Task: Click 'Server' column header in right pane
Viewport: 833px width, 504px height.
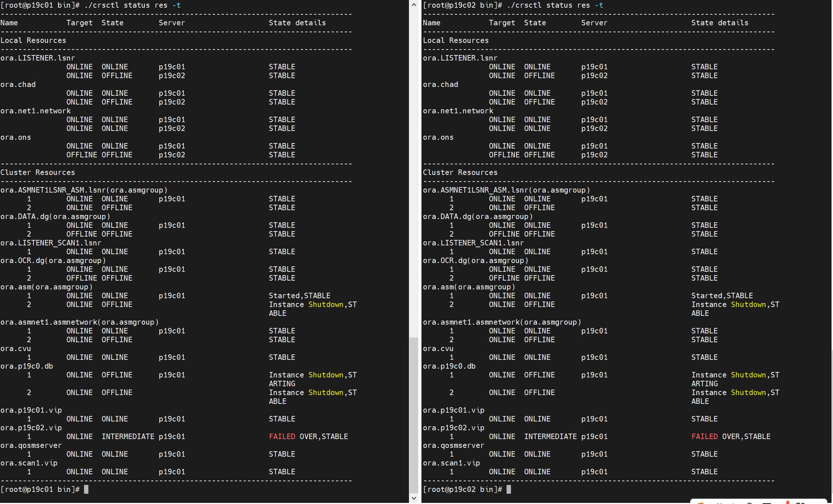Action: pyautogui.click(x=594, y=23)
